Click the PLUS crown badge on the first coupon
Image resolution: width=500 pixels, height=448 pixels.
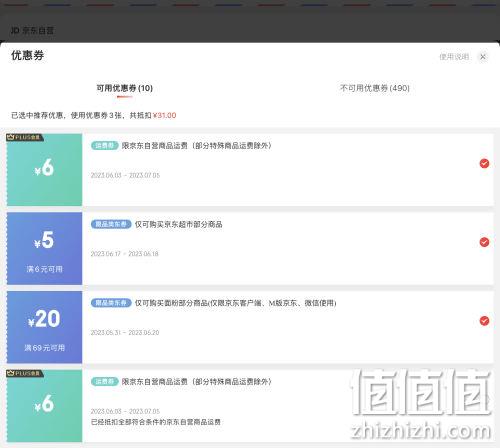pyautogui.click(x=25, y=137)
